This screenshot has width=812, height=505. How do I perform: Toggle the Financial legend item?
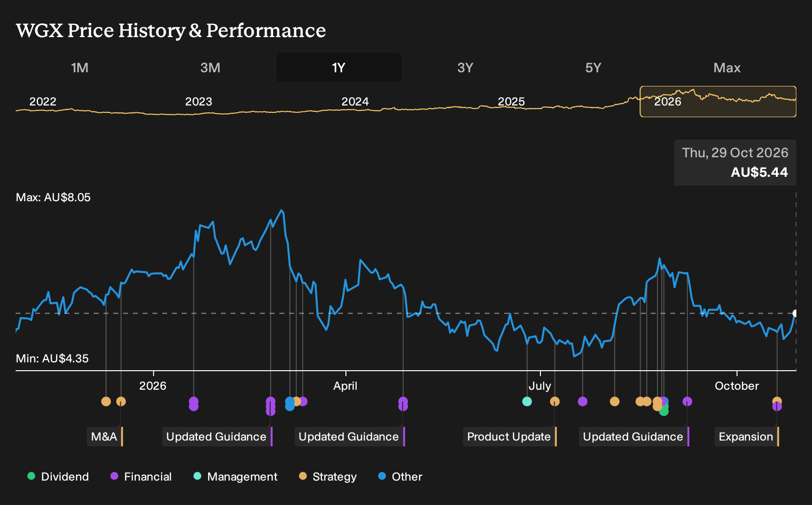141,477
